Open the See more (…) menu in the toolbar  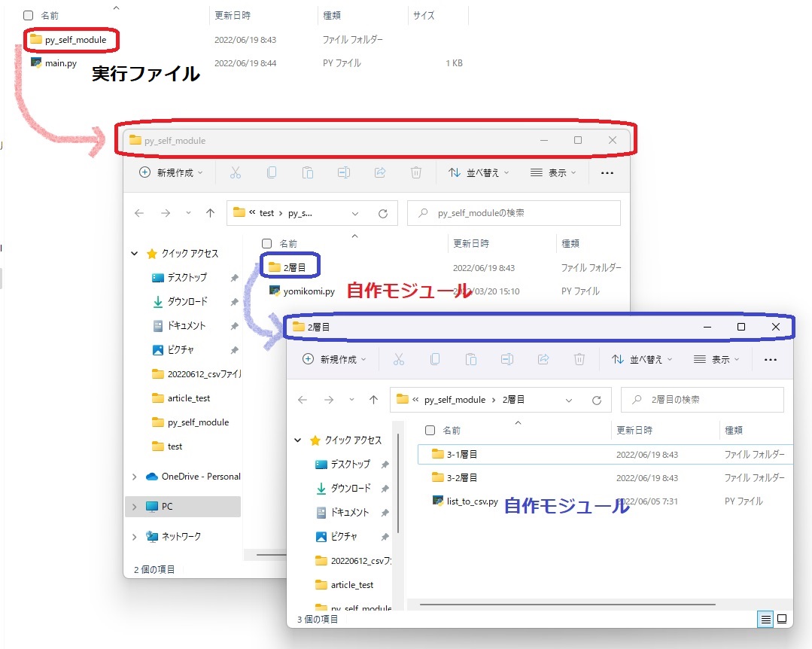(x=607, y=172)
